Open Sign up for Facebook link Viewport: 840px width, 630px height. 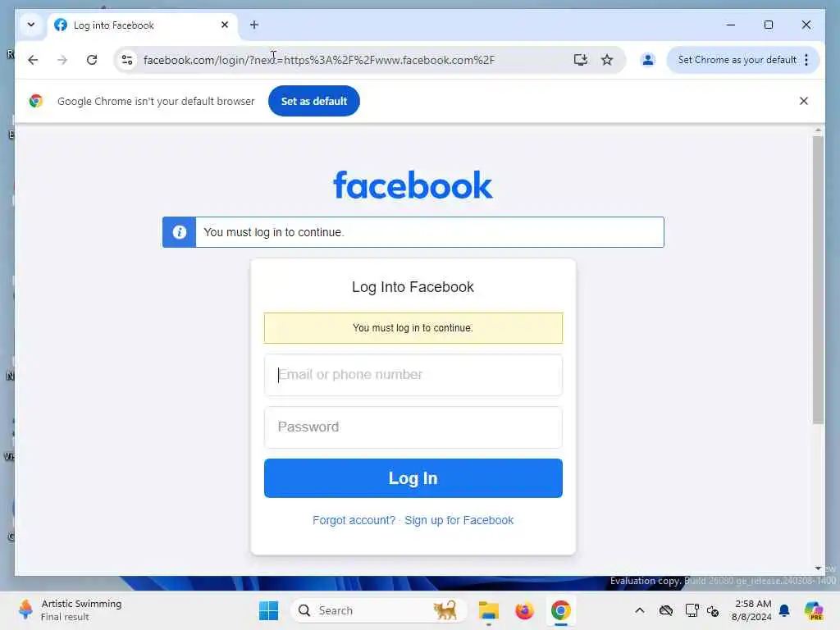pos(459,520)
